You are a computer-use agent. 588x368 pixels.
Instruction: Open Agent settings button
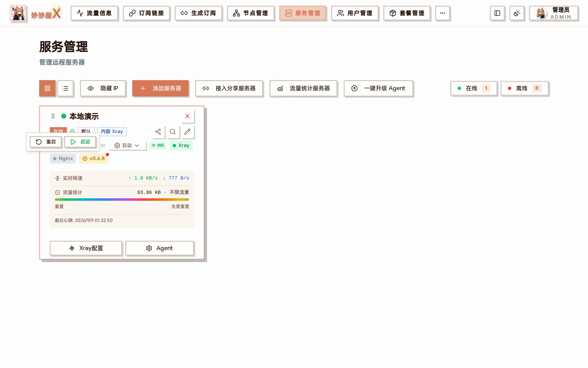point(159,248)
